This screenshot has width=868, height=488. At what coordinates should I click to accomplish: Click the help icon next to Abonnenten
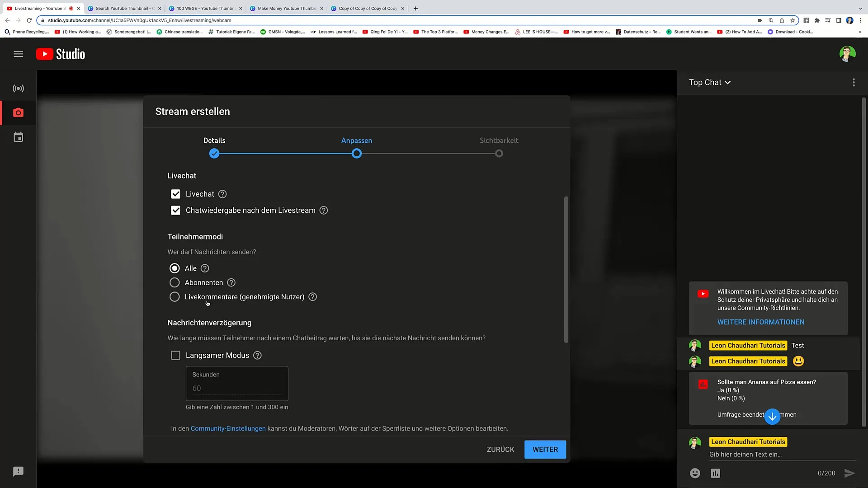click(231, 283)
